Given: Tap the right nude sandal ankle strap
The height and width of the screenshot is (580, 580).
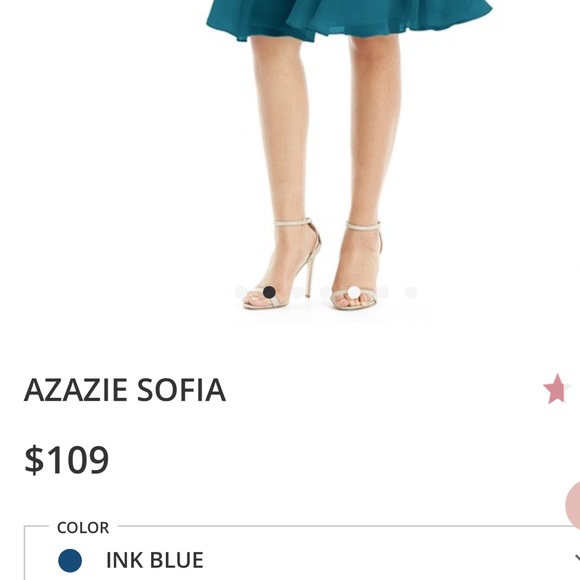Looking at the screenshot, I should [363, 225].
